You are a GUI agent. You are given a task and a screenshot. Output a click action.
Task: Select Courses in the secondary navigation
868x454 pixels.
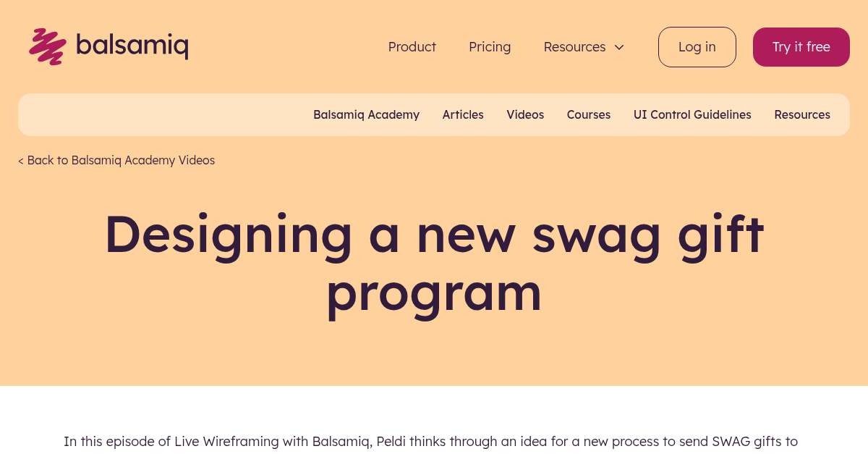[588, 114]
